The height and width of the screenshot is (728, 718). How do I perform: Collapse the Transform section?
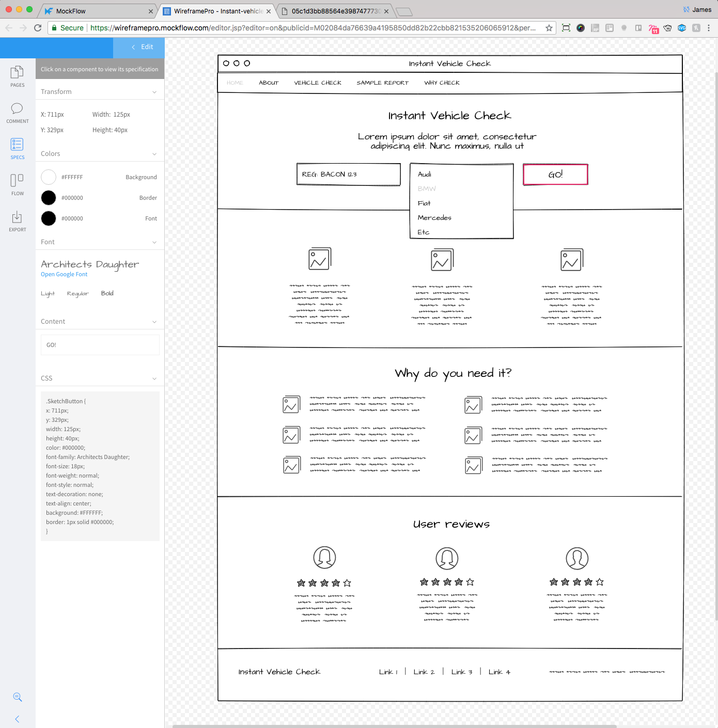click(x=154, y=92)
